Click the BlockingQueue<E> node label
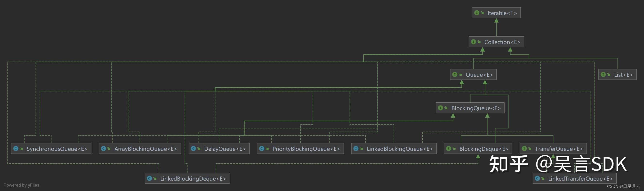This screenshot has width=644, height=191. tap(476, 108)
